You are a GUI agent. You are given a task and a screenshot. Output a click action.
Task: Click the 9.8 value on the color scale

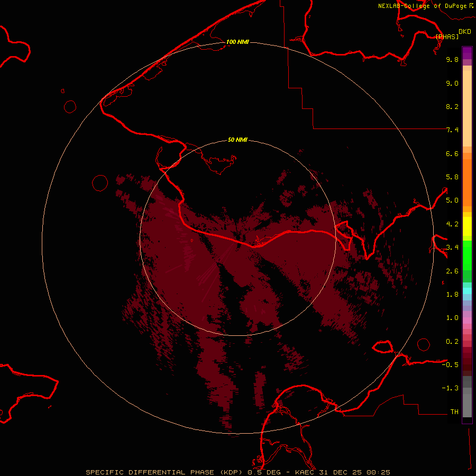[452, 59]
